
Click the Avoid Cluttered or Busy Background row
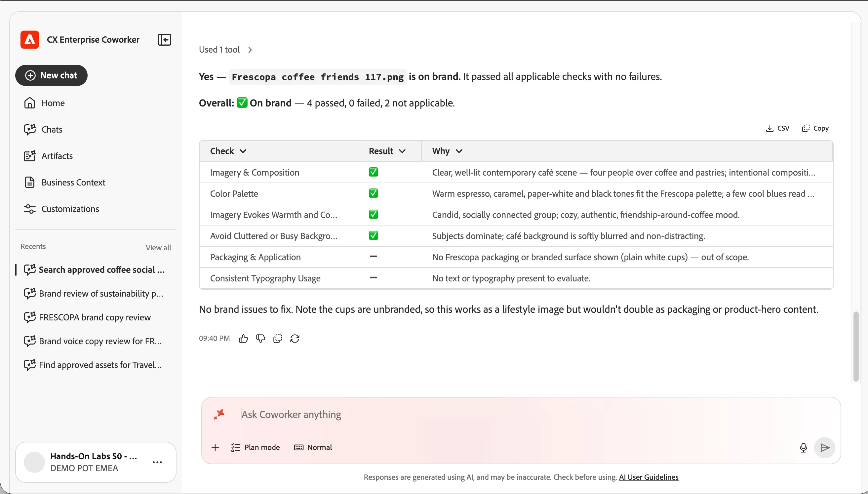tap(516, 236)
